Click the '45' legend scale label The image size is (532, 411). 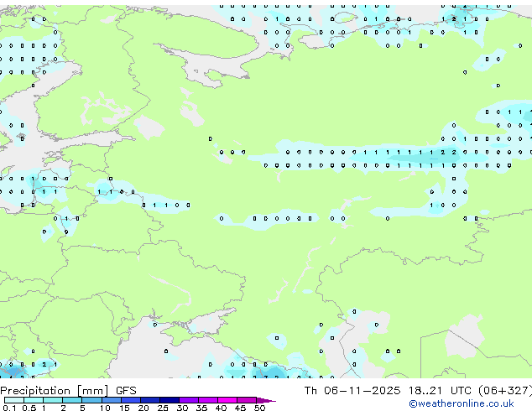[240, 408]
